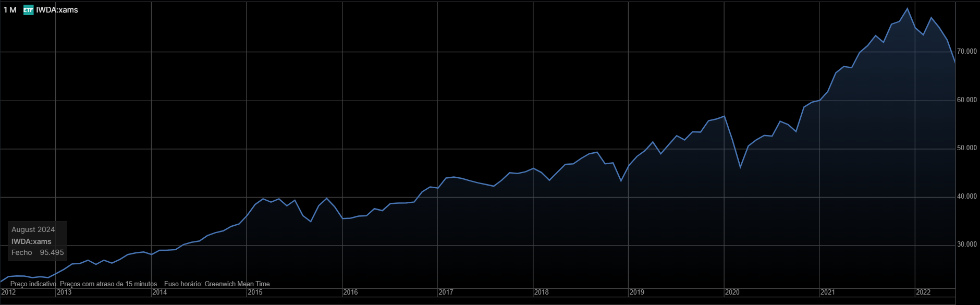Click the 2018 year axis label

[541, 292]
